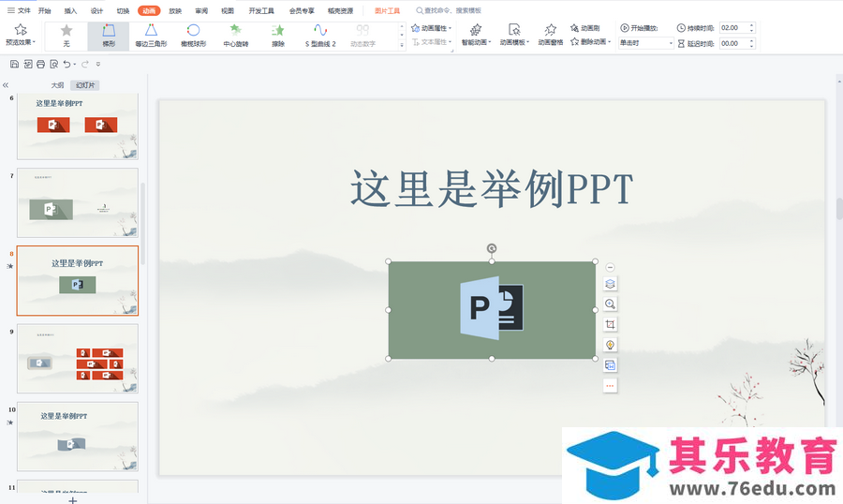This screenshot has height=504, width=843.
Task: Open the layers icon beside the picture
Action: pyautogui.click(x=610, y=284)
